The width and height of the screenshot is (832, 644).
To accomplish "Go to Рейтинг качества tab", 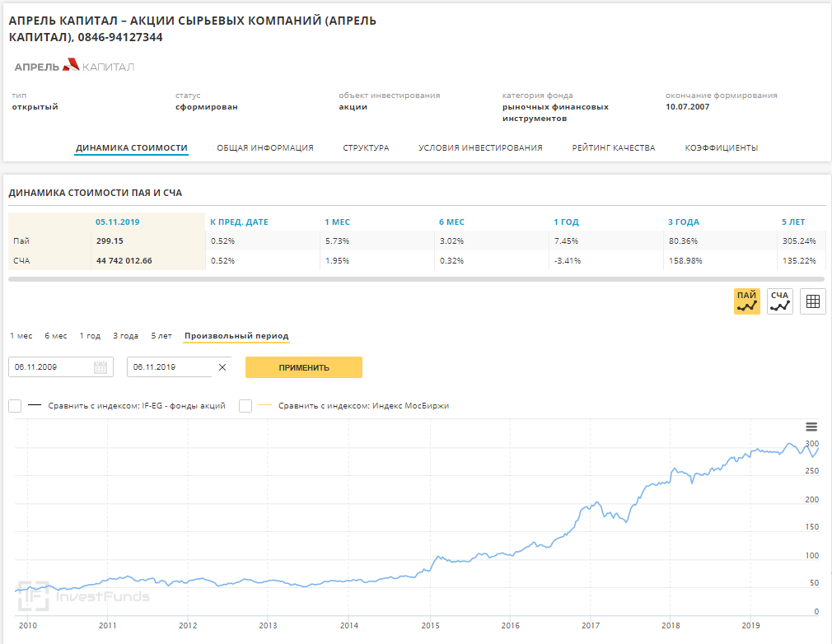I will [613, 148].
